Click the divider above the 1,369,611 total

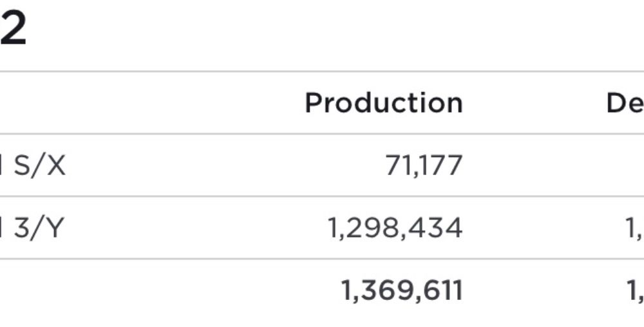click(322, 259)
